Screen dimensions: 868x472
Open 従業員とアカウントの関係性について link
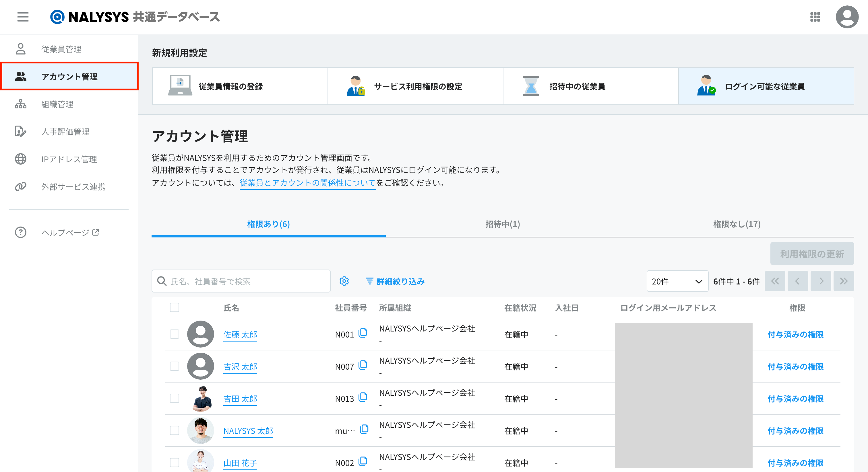coord(307,183)
